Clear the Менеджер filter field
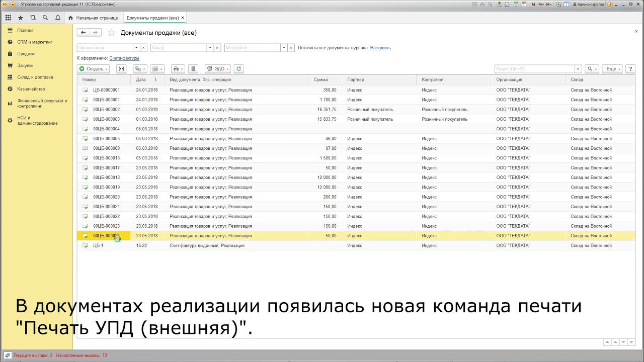644x362 pixels. [291, 48]
